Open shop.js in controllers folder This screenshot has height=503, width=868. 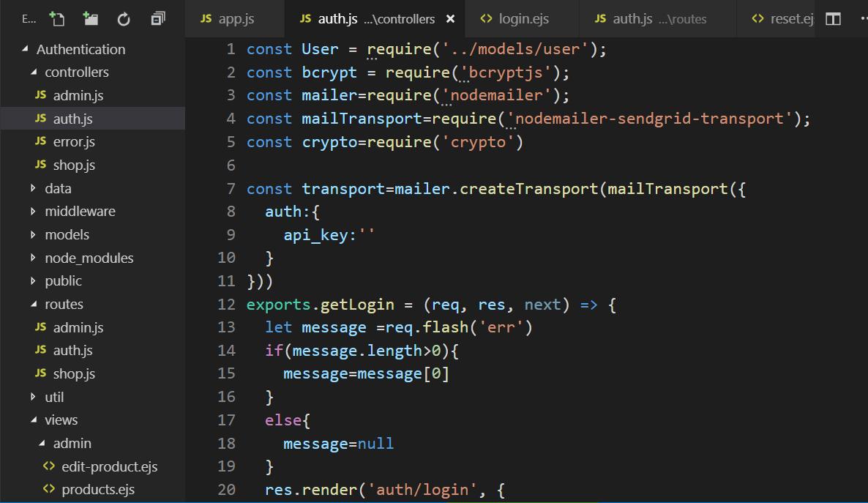(74, 165)
